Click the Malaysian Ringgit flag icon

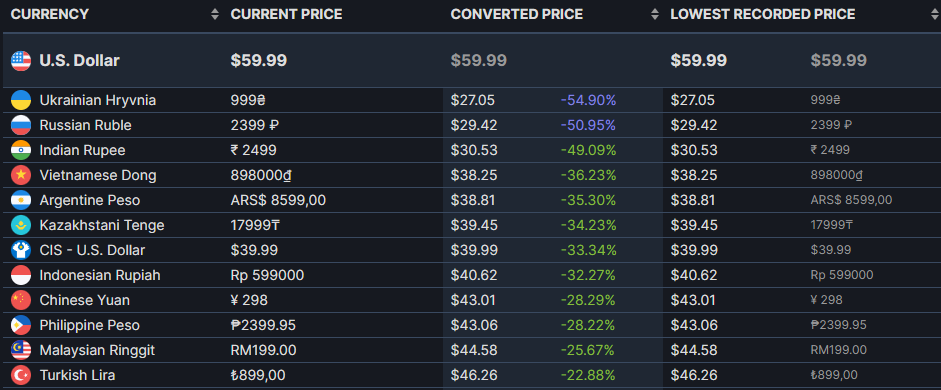(21, 350)
